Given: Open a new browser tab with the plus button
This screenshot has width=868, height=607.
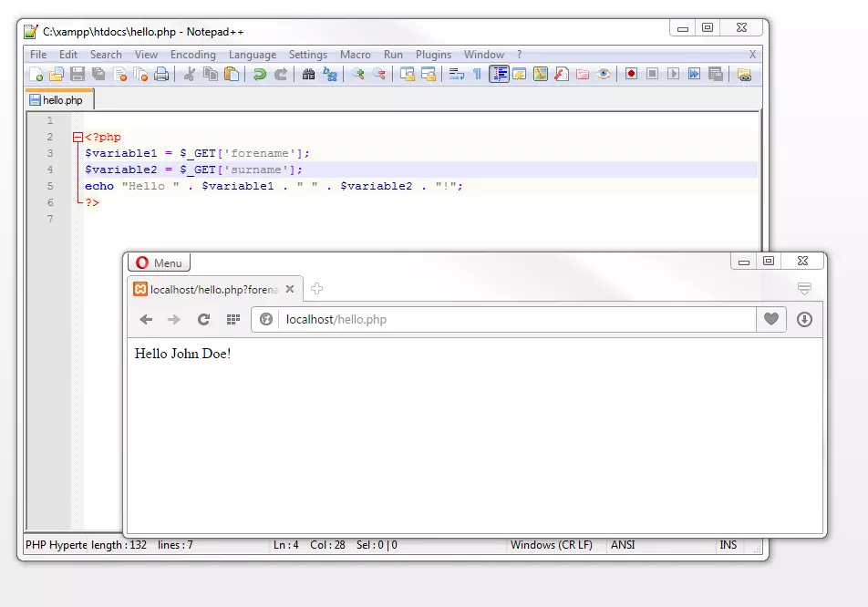Looking at the screenshot, I should [x=316, y=287].
